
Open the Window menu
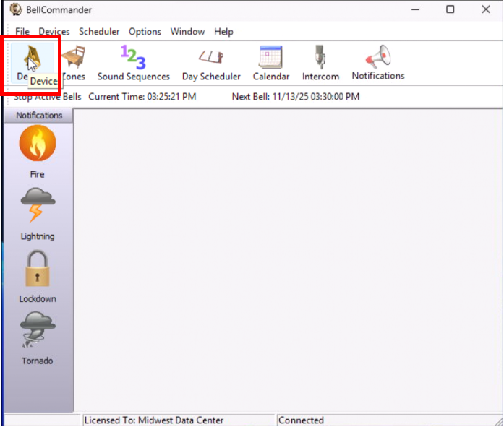(x=187, y=32)
